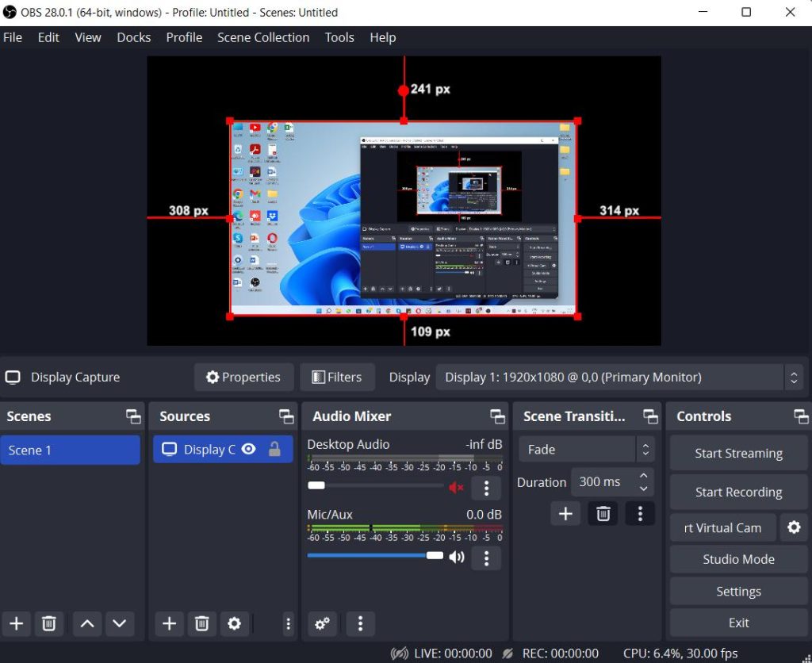Open the Profile menu
812x663 pixels.
(184, 37)
